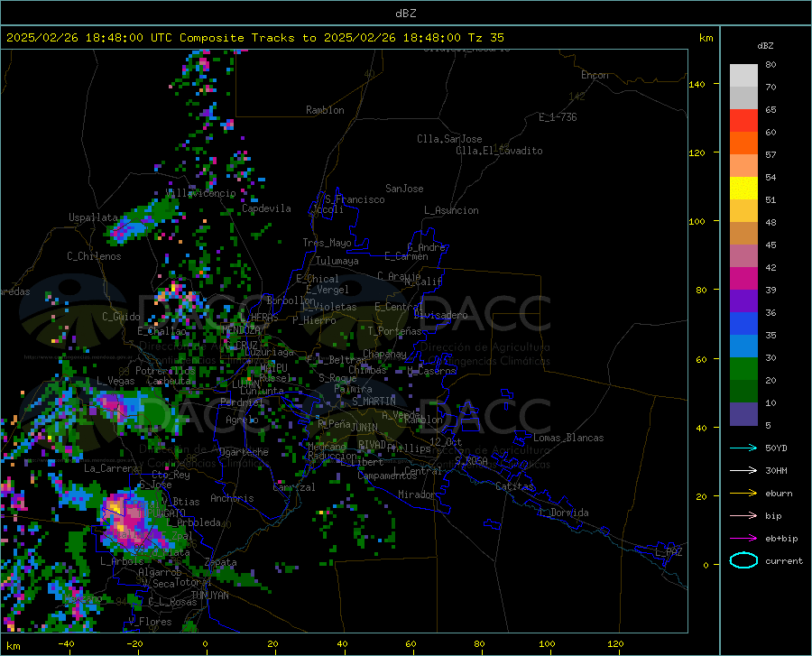Click the 'Divisadero' map label
812x656 pixels.
click(440, 315)
